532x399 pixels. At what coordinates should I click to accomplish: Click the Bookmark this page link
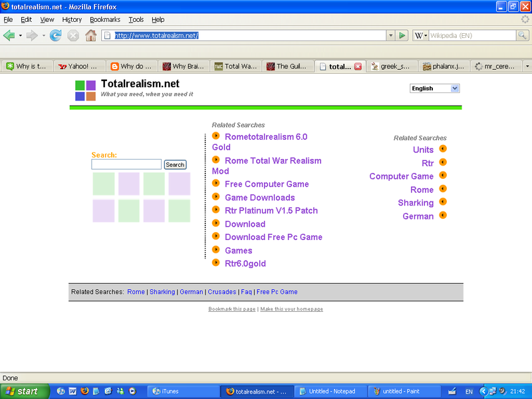231,309
